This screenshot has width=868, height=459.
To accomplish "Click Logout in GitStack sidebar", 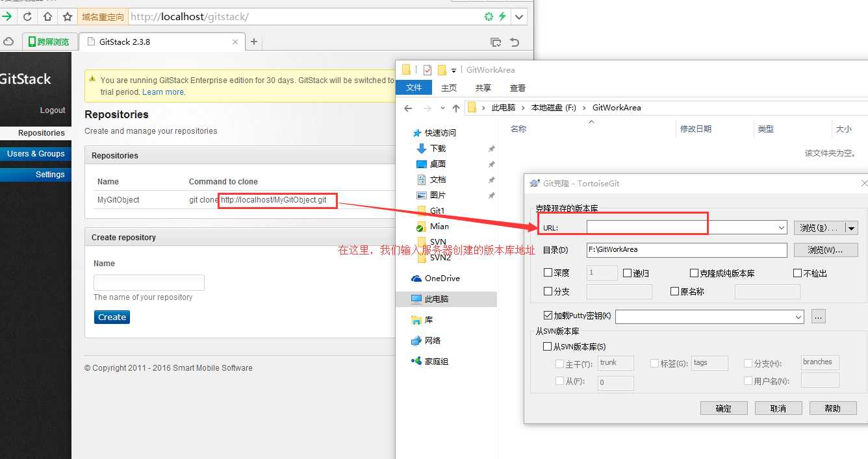I will click(53, 110).
